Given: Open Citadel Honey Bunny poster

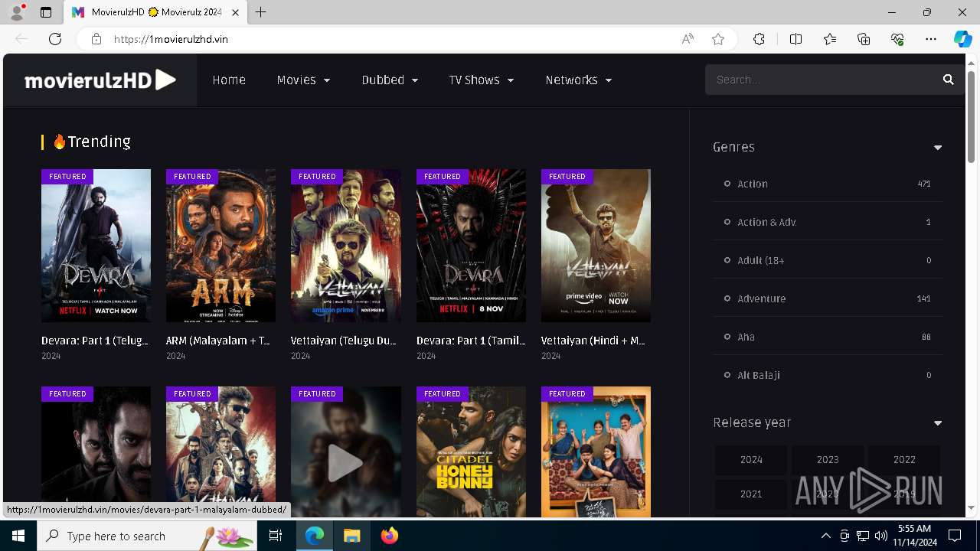Looking at the screenshot, I should click(x=471, y=452).
